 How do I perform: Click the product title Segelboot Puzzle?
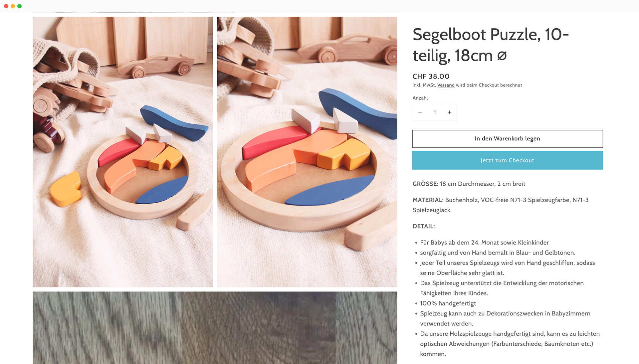point(491,45)
